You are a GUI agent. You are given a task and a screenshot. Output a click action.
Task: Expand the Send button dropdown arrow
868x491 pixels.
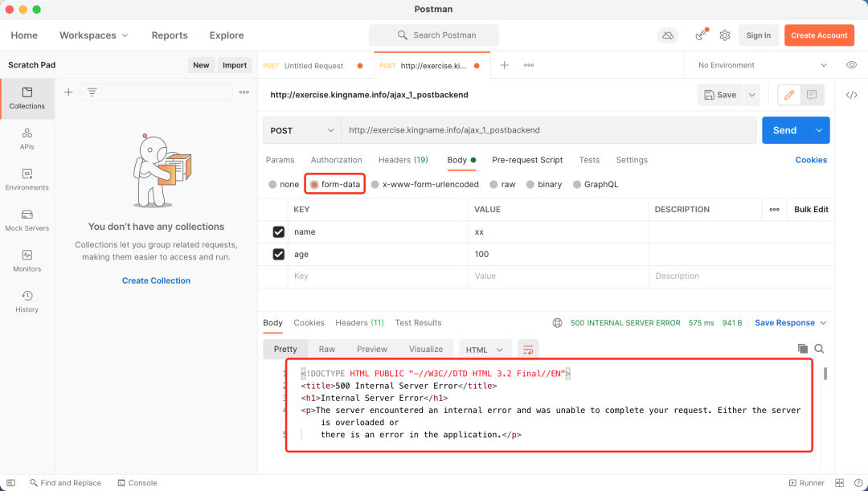tap(819, 130)
